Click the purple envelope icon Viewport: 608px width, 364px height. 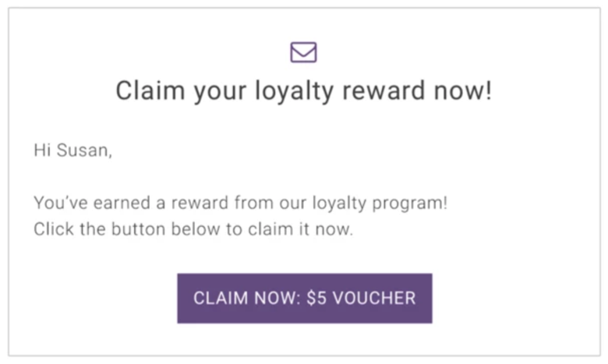304,52
